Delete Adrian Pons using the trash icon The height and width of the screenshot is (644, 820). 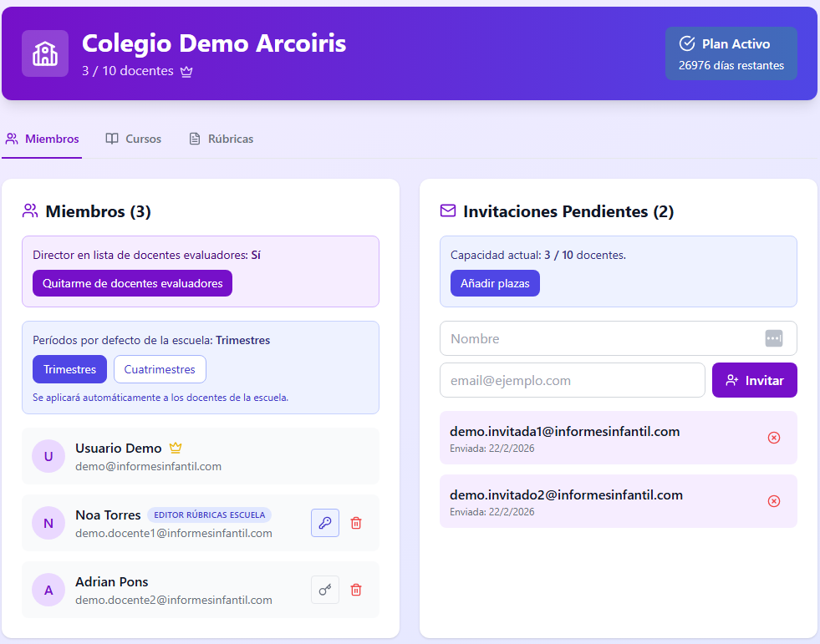355,590
